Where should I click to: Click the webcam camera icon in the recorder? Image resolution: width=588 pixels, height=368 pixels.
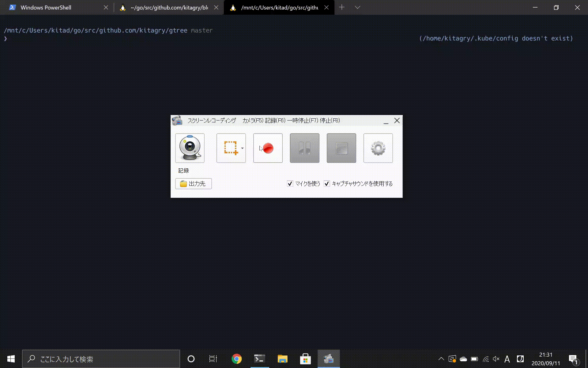[x=190, y=148]
